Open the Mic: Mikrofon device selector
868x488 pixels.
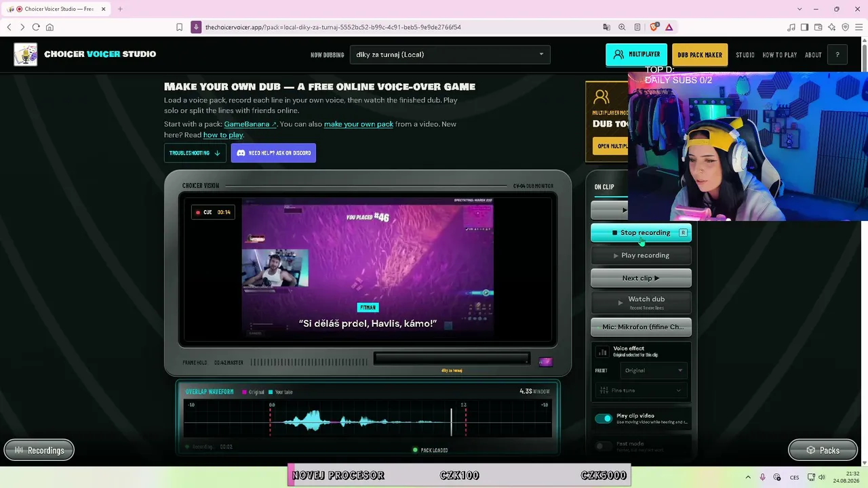[641, 327]
